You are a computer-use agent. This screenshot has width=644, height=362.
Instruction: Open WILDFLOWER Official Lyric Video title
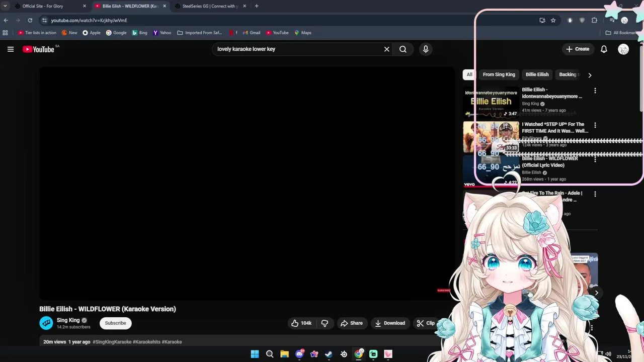pyautogui.click(x=550, y=162)
